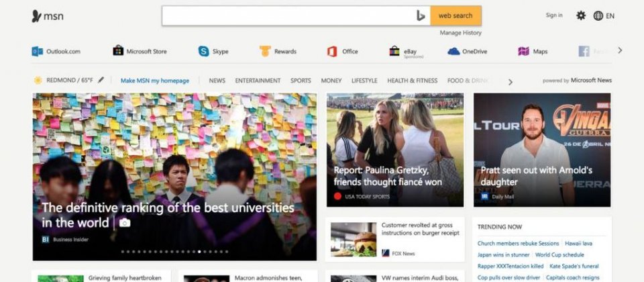The height and width of the screenshot is (282, 644).
Task: Open the HEALTH & FITNESS category
Action: (413, 81)
